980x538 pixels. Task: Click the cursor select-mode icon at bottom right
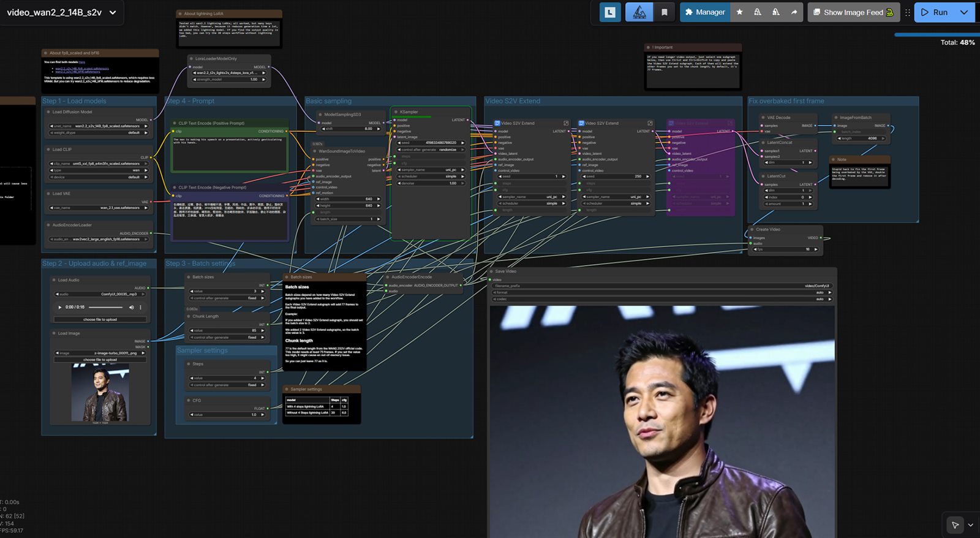coord(955,525)
